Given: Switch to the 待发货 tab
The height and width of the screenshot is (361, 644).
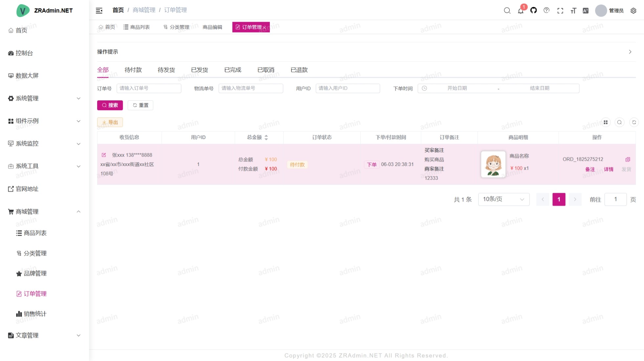Looking at the screenshot, I should point(166,70).
